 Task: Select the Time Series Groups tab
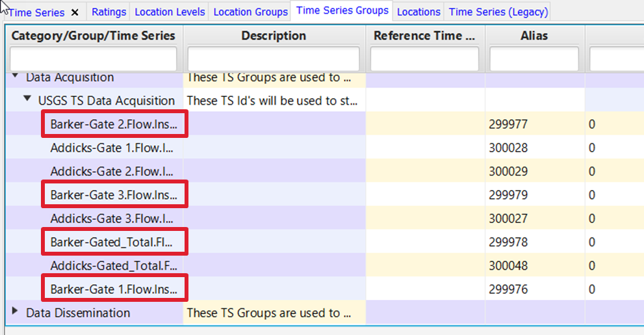click(x=342, y=10)
